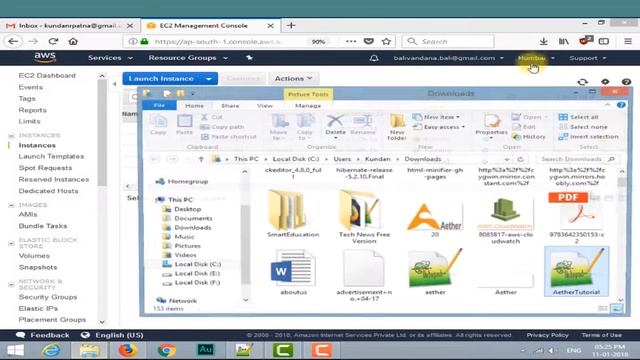
Task: Open the Actions dropdown
Action: 293,78
